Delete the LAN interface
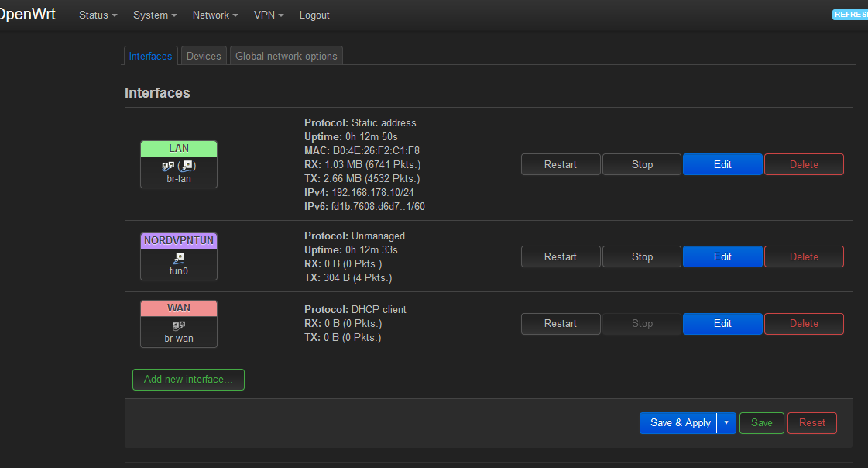Image resolution: width=868 pixels, height=468 pixels. click(x=804, y=164)
